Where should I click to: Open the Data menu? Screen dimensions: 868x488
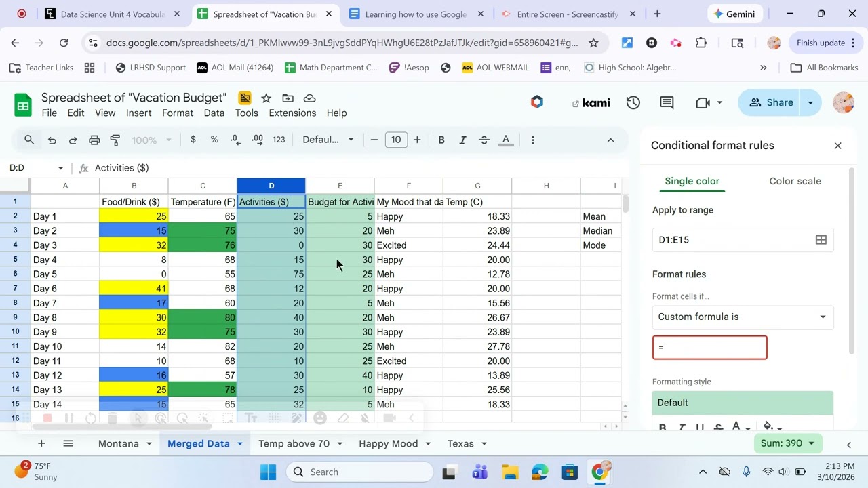pyautogui.click(x=214, y=113)
